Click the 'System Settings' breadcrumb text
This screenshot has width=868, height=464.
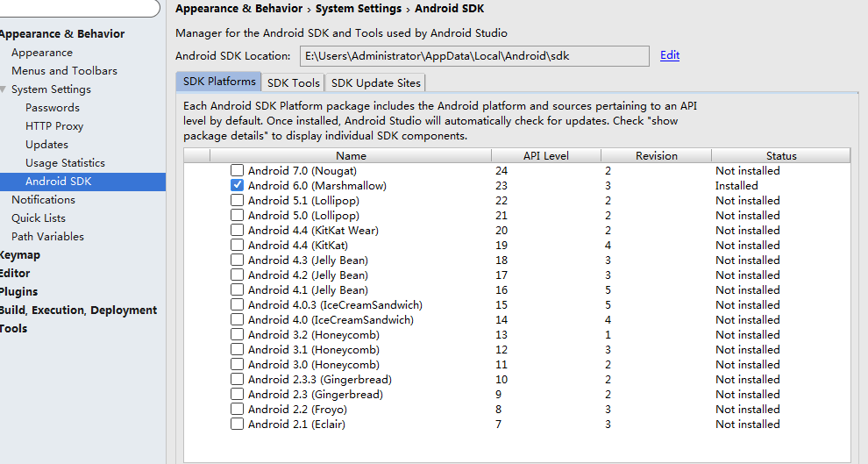pyautogui.click(x=359, y=8)
